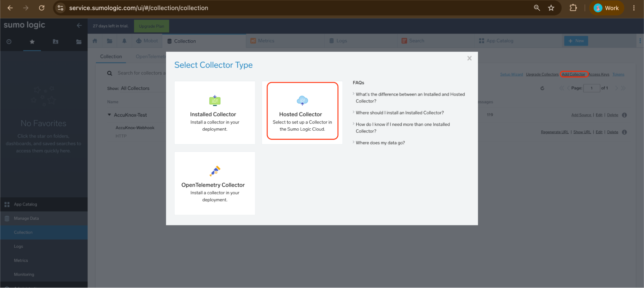The width and height of the screenshot is (644, 288).
Task: Close the Select Collector Type dialog
Action: pos(469,58)
